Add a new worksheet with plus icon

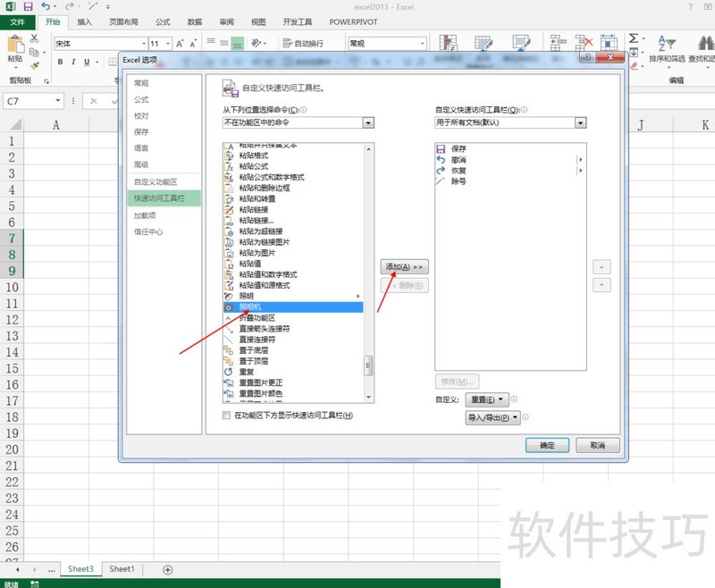(x=166, y=569)
